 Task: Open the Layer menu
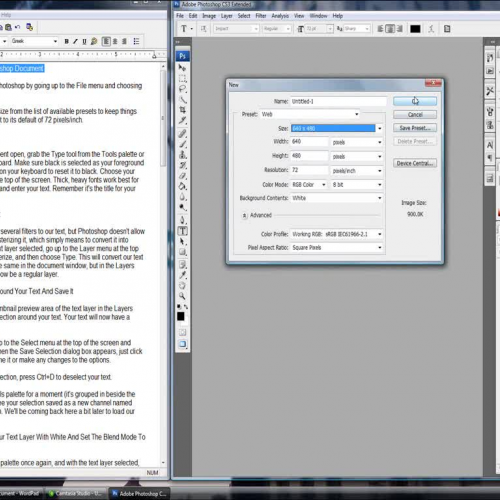(227, 16)
